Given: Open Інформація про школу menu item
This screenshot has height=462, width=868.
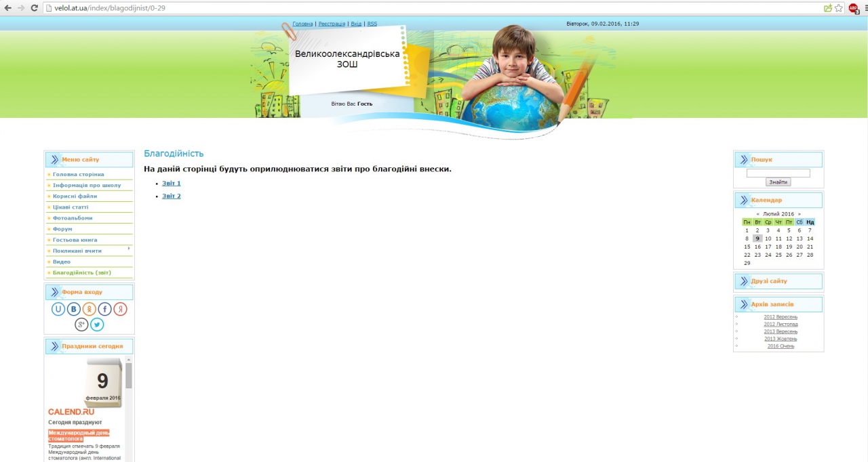Looking at the screenshot, I should tap(87, 185).
